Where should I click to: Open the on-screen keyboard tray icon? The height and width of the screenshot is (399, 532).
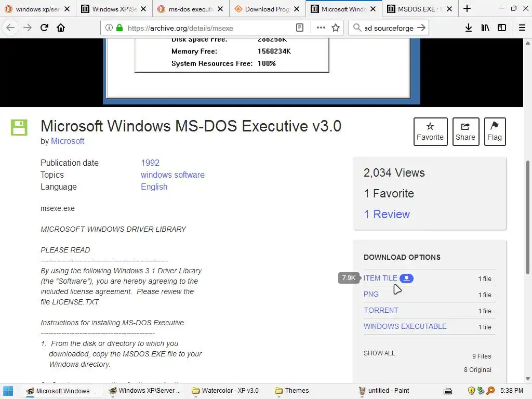tap(448, 391)
